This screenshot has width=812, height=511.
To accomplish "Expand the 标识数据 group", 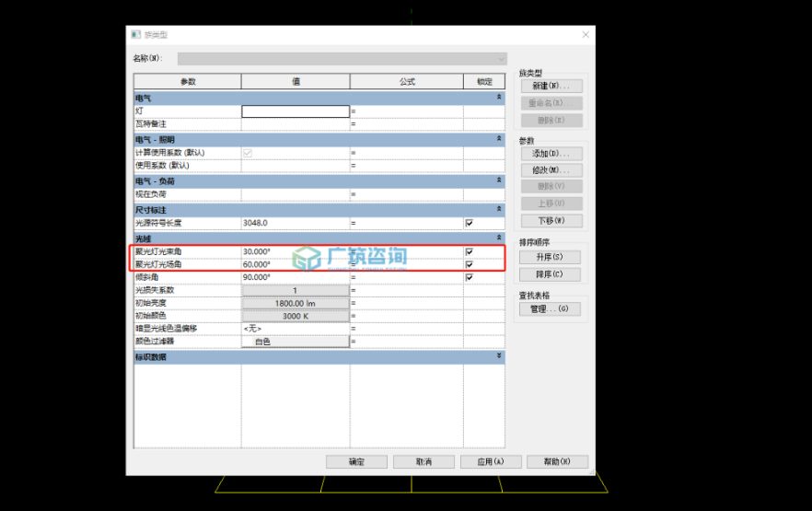I will 499,356.
